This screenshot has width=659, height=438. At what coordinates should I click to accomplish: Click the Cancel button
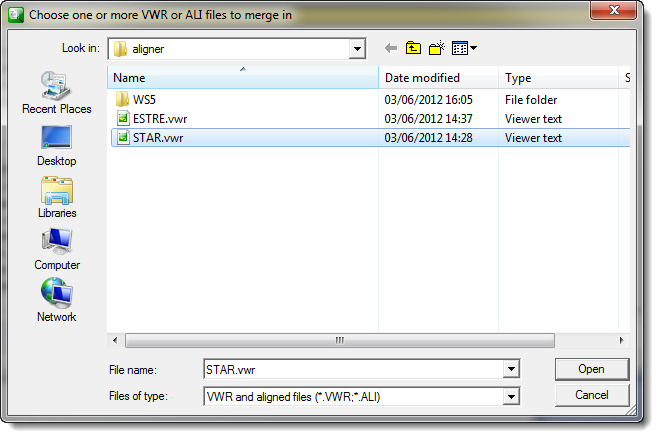tap(592, 395)
